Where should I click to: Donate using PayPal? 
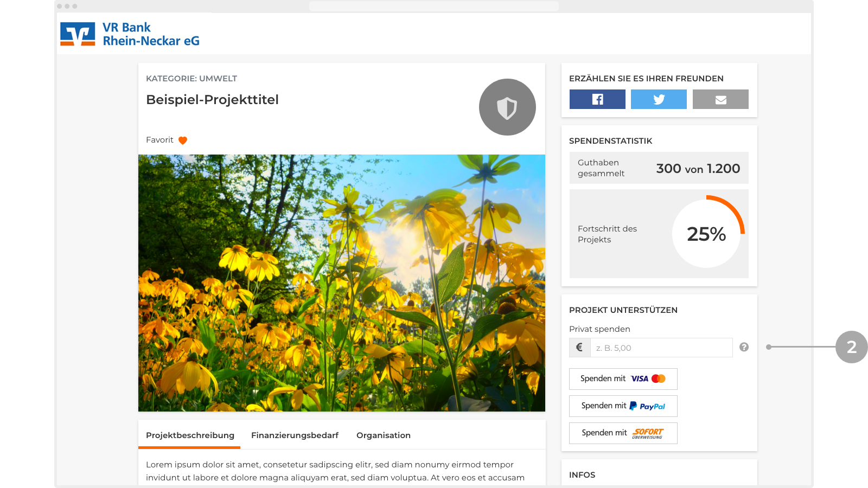pos(623,406)
